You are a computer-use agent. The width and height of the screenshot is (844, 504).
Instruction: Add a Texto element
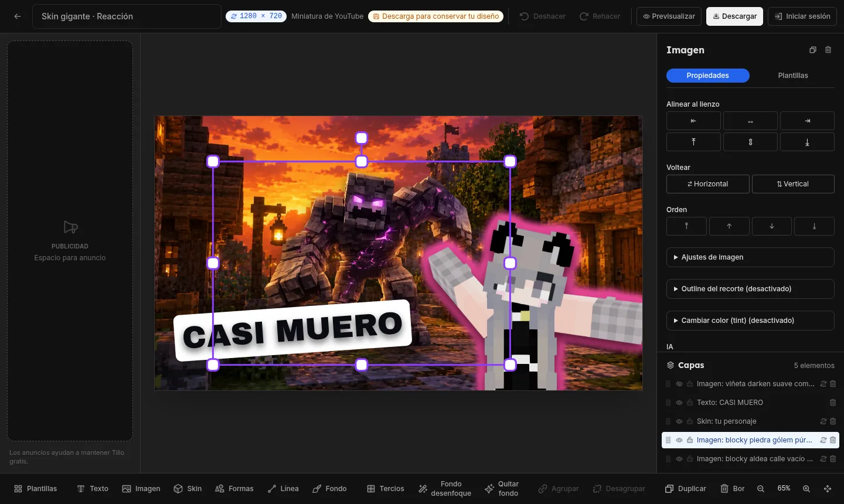click(93, 489)
